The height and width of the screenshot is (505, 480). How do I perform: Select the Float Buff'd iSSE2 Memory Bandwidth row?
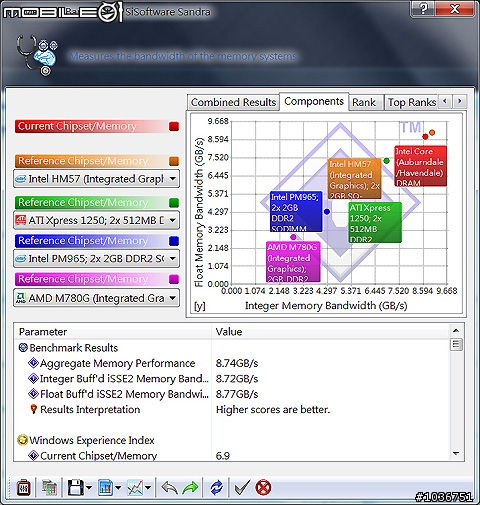coord(233,394)
